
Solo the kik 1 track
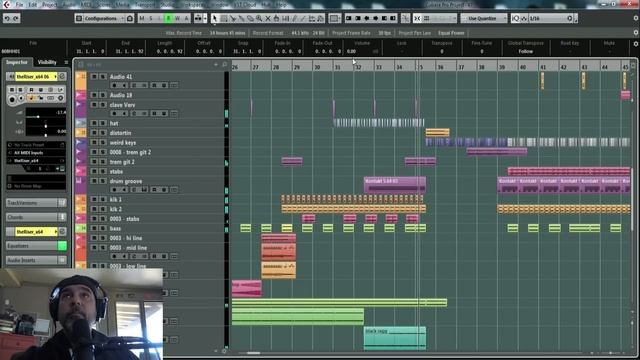point(103,199)
